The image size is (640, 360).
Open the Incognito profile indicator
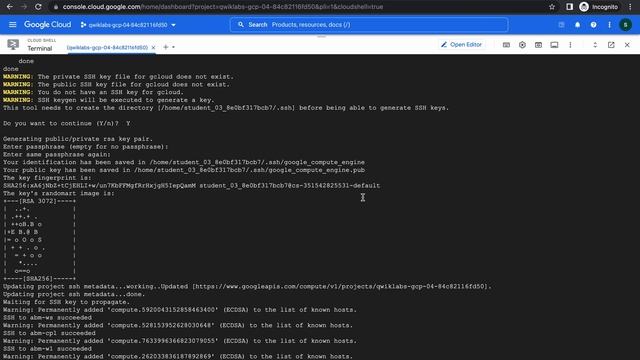click(x=599, y=7)
